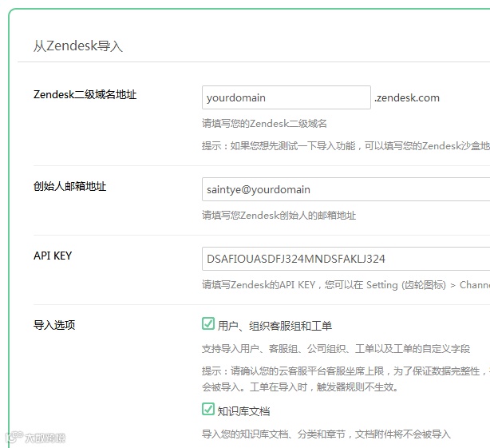Click the Zendesk二级域名地址 label
This screenshot has height=448, width=490.
click(x=85, y=94)
